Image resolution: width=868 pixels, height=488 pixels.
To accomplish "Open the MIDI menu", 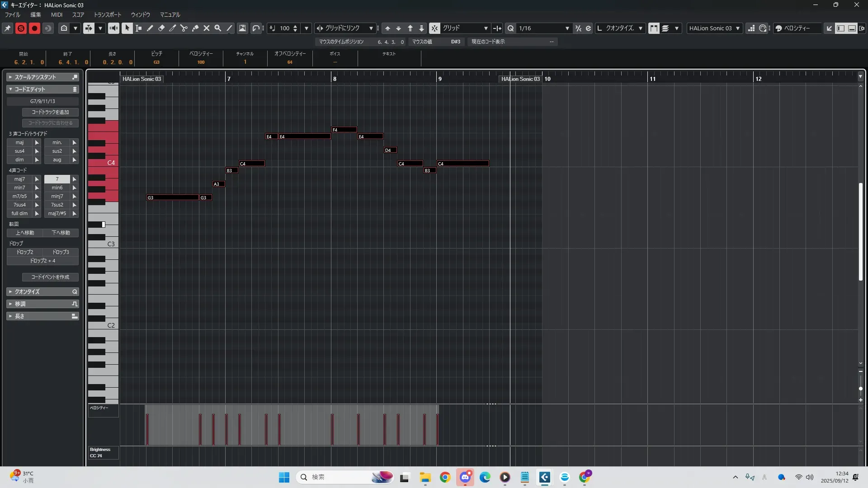I will (57, 14).
